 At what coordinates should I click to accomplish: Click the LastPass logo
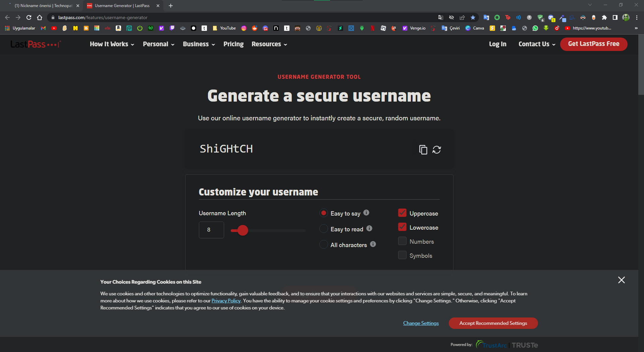[36, 44]
